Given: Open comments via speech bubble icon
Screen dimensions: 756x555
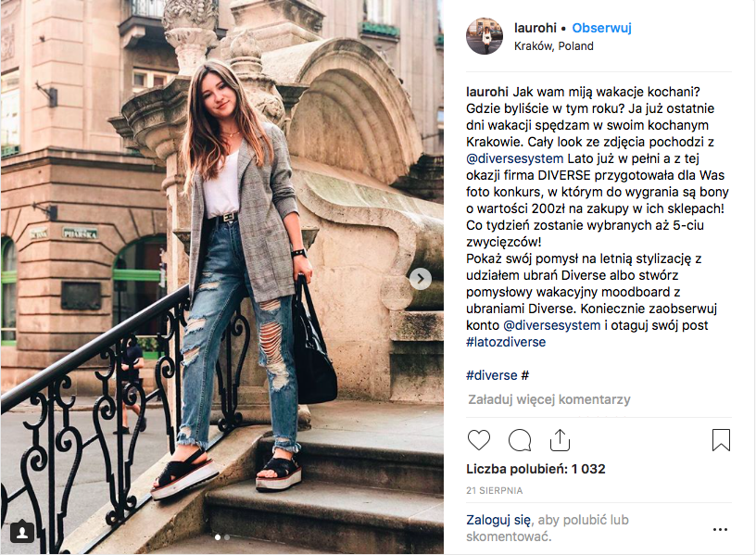Looking at the screenshot, I should [520, 439].
